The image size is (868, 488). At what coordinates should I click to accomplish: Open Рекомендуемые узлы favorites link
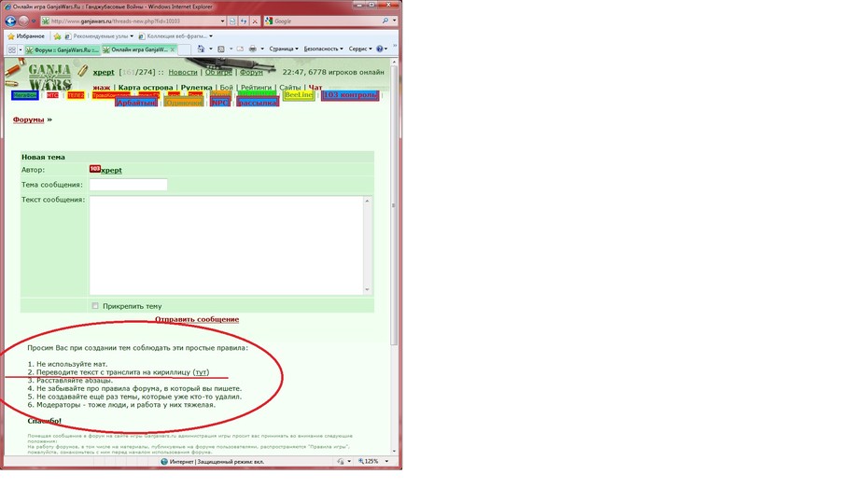99,36
